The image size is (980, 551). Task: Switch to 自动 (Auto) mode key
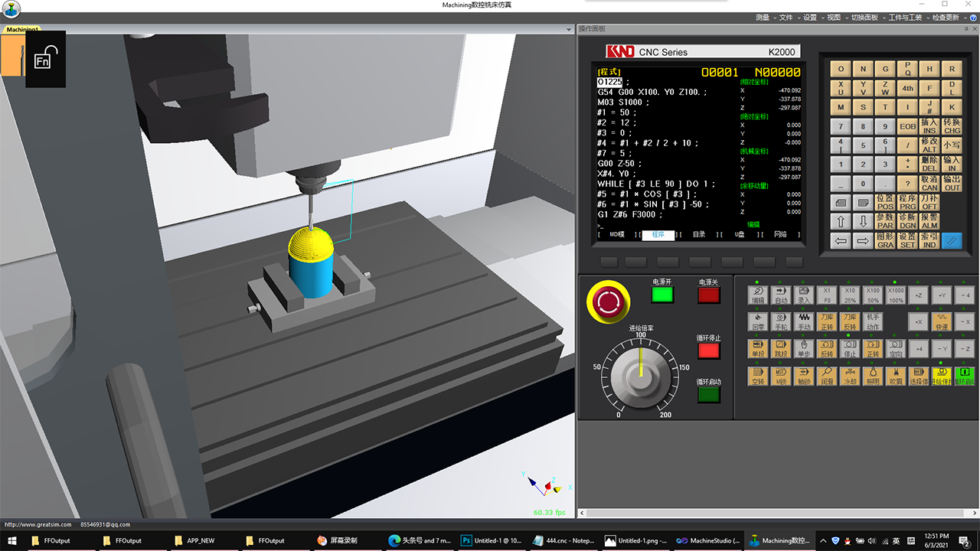pyautogui.click(x=780, y=295)
